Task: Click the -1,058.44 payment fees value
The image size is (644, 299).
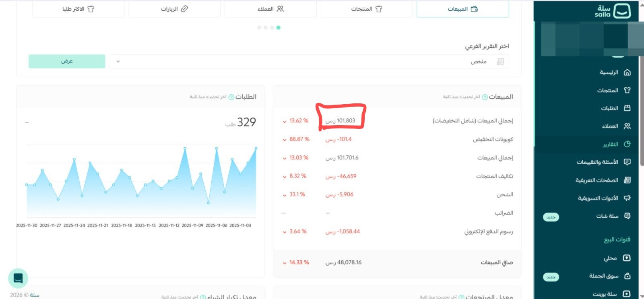Action: tap(343, 231)
